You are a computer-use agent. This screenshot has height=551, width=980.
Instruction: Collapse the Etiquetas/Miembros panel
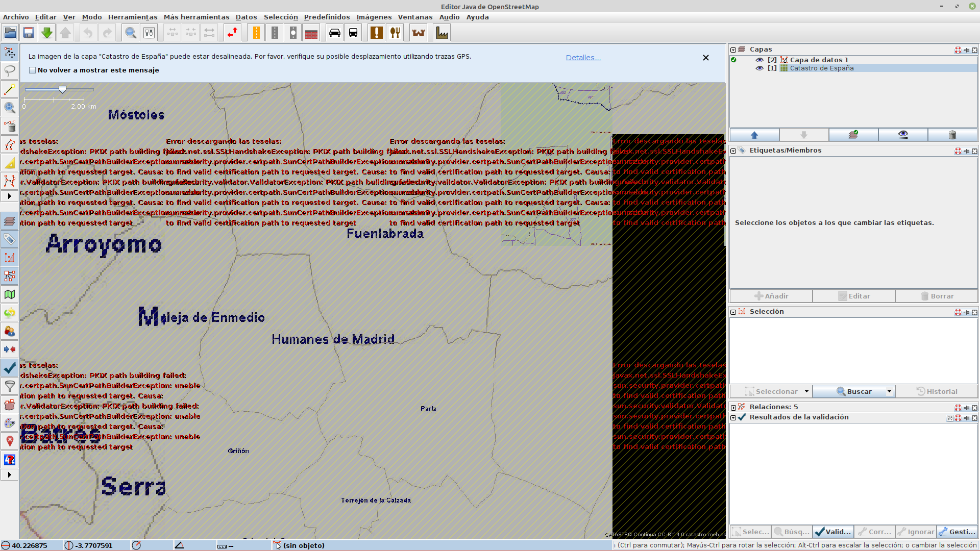733,151
